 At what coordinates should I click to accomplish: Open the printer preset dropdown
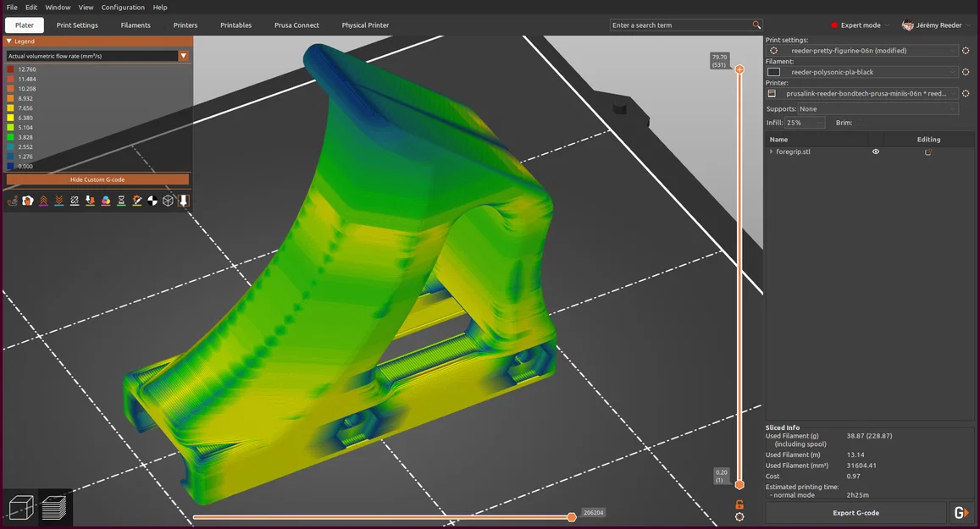tap(861, 93)
